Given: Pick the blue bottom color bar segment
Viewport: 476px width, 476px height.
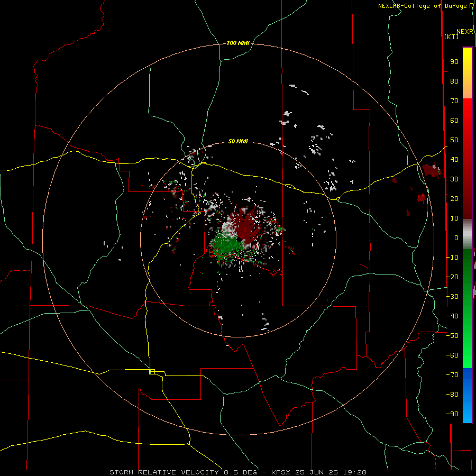Looking at the screenshot, I should coord(467,395).
